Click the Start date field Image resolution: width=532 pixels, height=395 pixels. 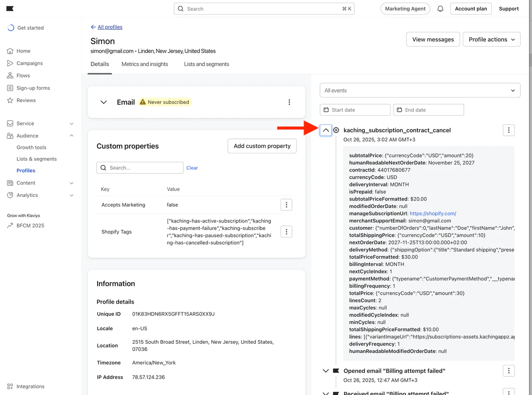[x=355, y=110]
